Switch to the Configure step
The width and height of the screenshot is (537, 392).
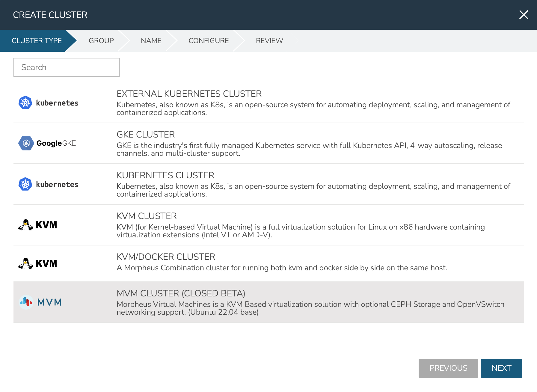(209, 41)
